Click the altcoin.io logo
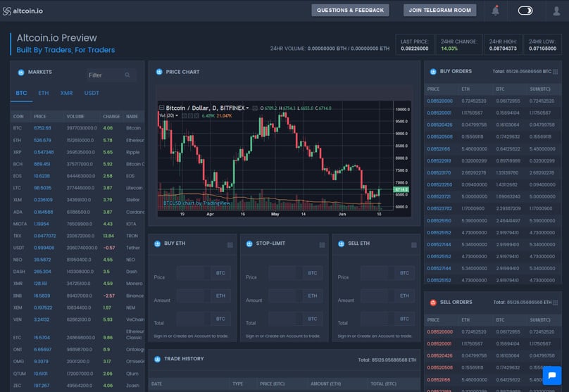The height and width of the screenshot is (392, 569). [23, 11]
